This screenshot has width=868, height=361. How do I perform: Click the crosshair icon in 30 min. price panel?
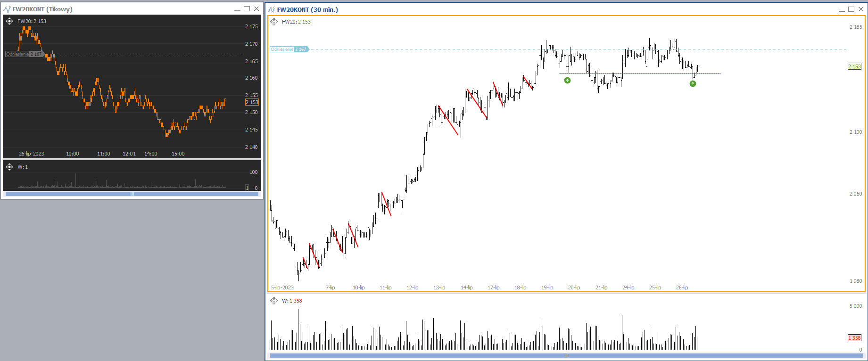(274, 22)
